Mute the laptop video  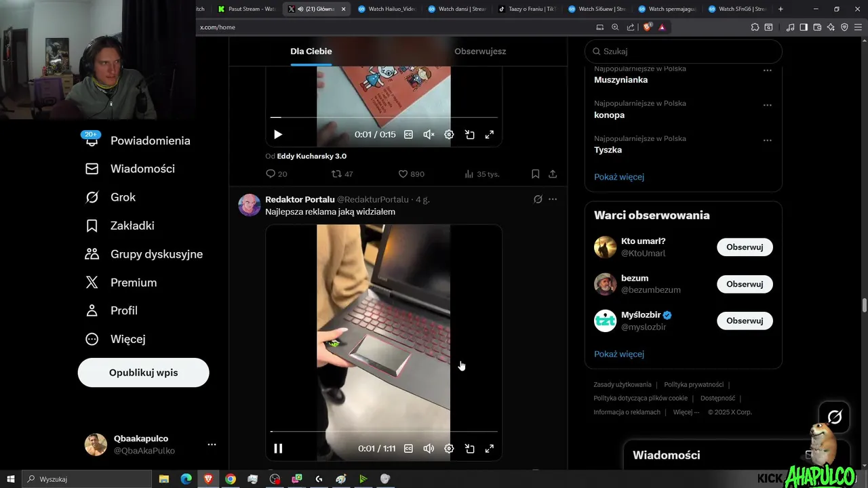429,449
